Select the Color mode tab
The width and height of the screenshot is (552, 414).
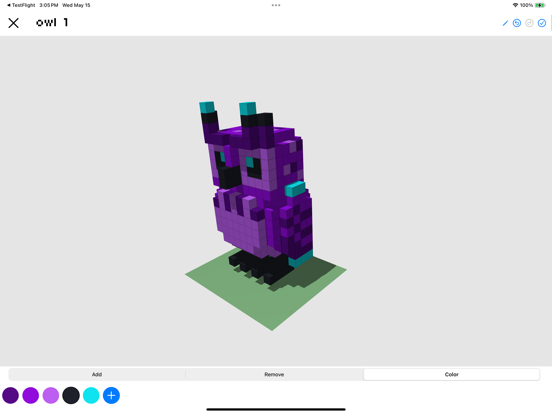pyautogui.click(x=451, y=374)
